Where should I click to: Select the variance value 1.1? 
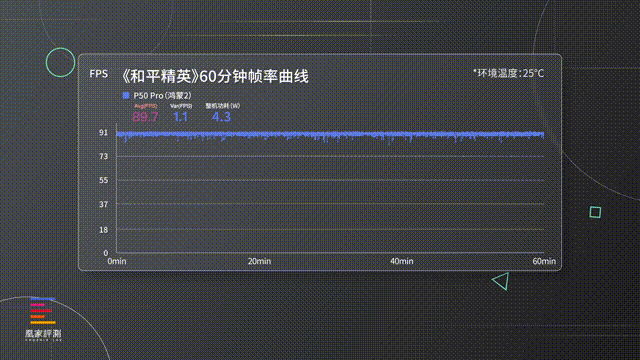[x=180, y=117]
